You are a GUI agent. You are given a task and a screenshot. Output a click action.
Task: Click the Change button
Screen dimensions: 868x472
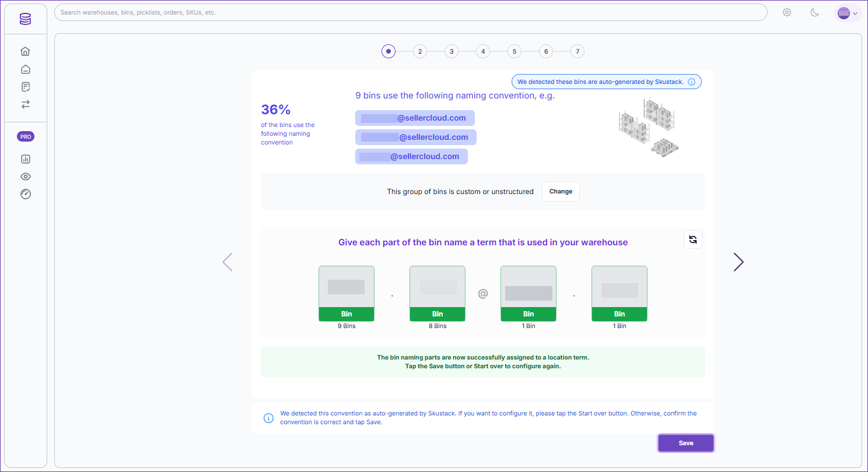pyautogui.click(x=561, y=191)
